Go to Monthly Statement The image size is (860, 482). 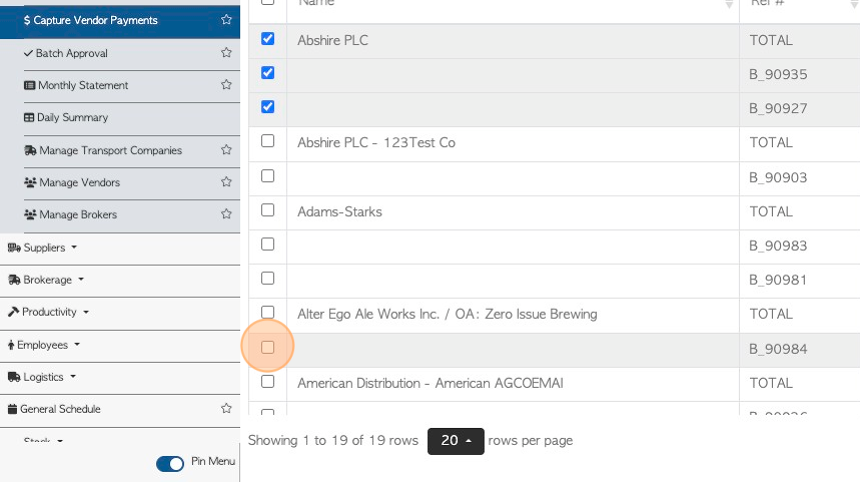83,86
